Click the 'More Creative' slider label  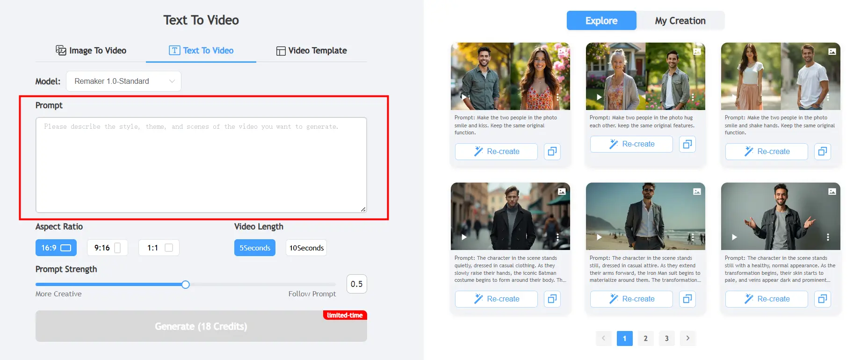point(58,294)
